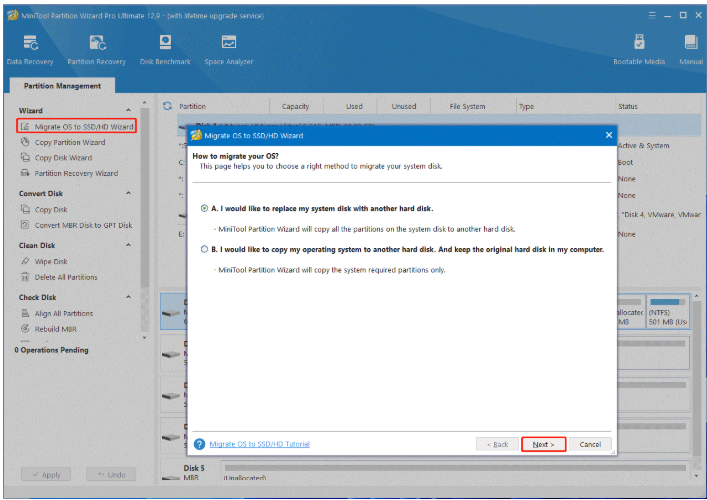This screenshot has width=707, height=500.
Task: Select the NTFS 501 MB partition block
Action: tap(668, 312)
